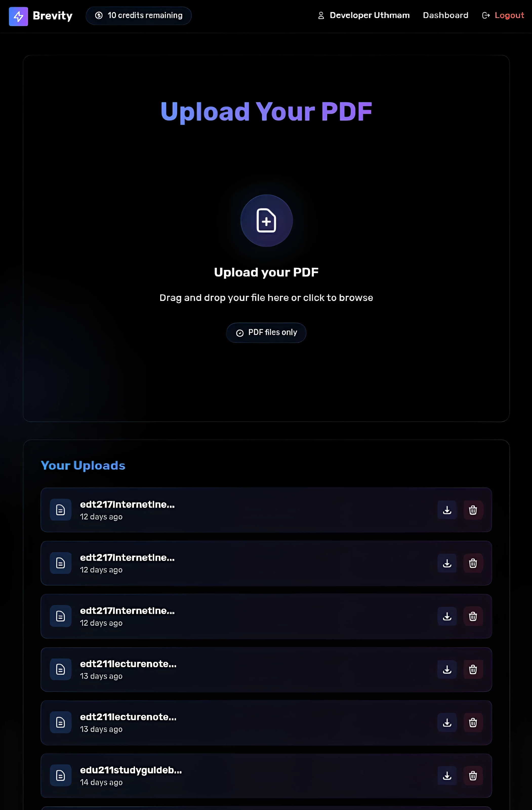The height and width of the screenshot is (810, 532).
Task: Click the trash icon beside the third edt217 file
Action: click(473, 616)
